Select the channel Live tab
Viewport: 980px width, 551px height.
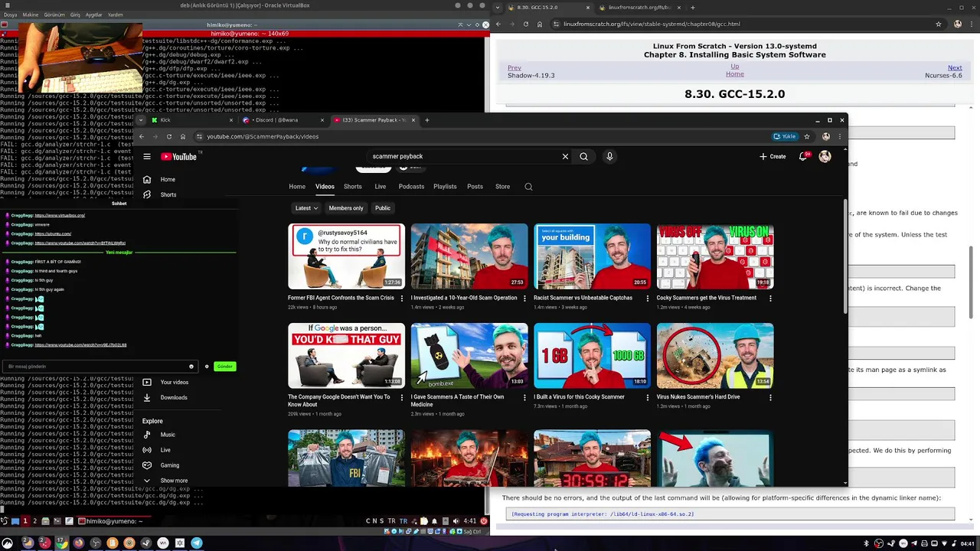381,187
